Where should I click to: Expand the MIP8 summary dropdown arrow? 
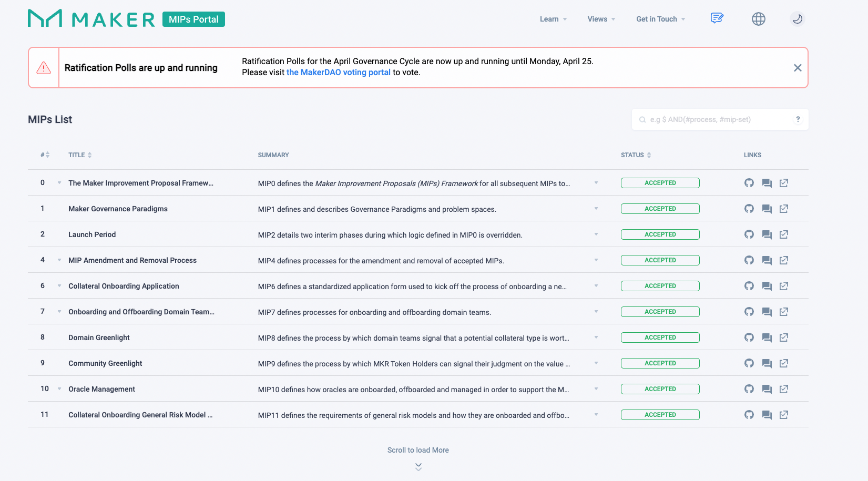point(596,337)
